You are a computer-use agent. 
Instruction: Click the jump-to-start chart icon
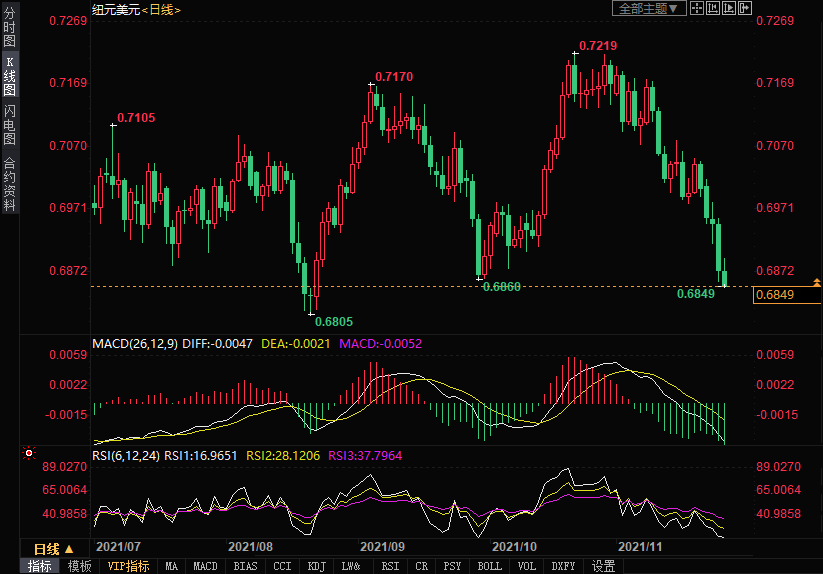[712, 8]
